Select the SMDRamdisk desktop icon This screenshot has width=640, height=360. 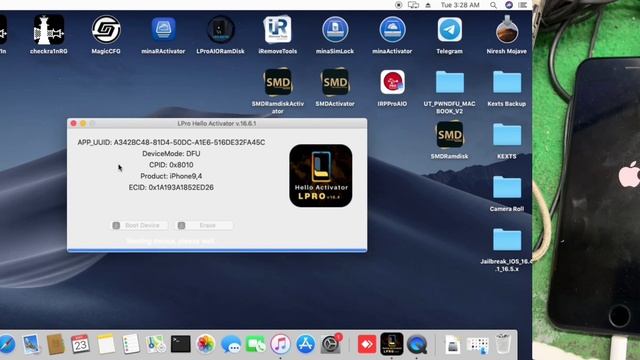pyautogui.click(x=449, y=135)
